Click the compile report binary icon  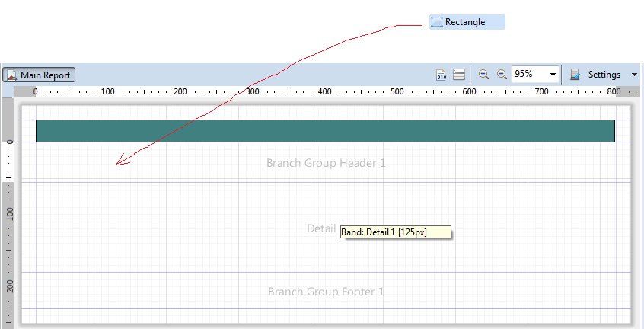click(x=441, y=75)
